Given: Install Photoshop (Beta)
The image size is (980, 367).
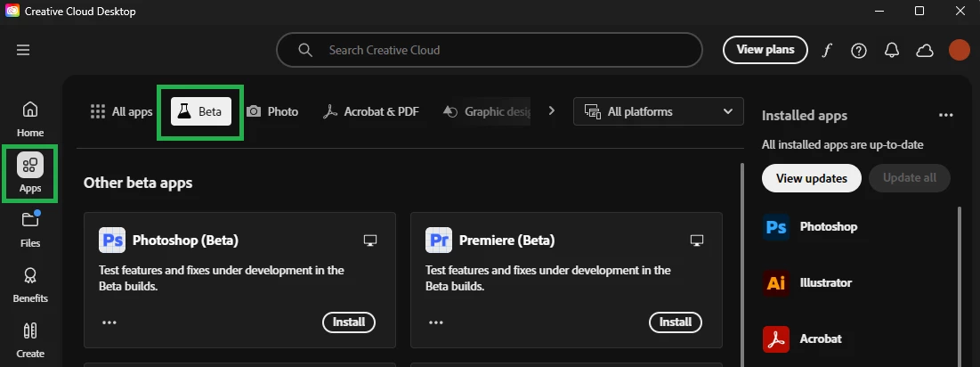Looking at the screenshot, I should (x=349, y=322).
